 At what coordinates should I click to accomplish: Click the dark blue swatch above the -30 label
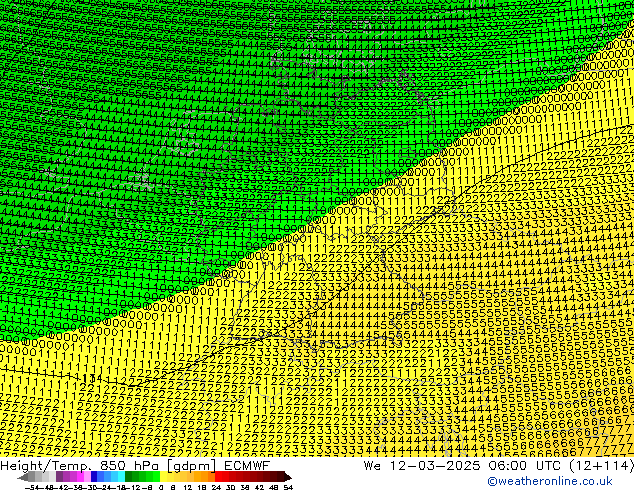[x=94, y=477]
